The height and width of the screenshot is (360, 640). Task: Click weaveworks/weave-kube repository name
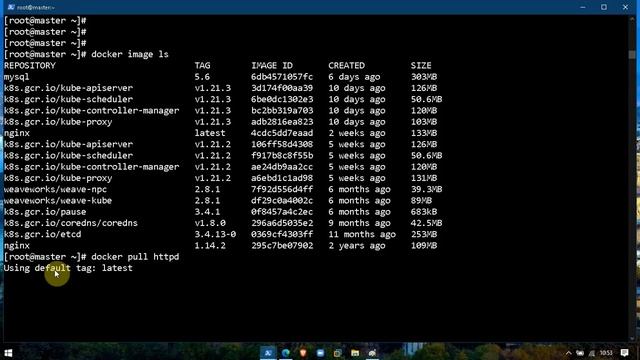pos(58,200)
